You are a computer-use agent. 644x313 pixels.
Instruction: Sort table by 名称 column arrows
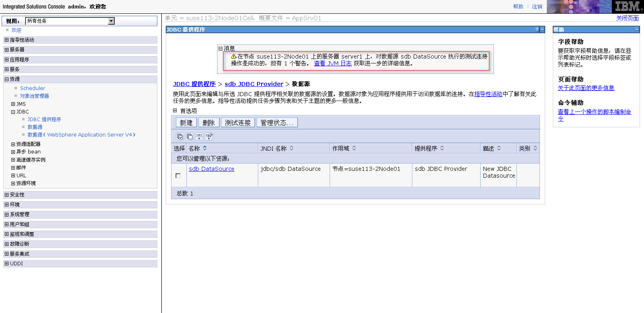(x=205, y=148)
